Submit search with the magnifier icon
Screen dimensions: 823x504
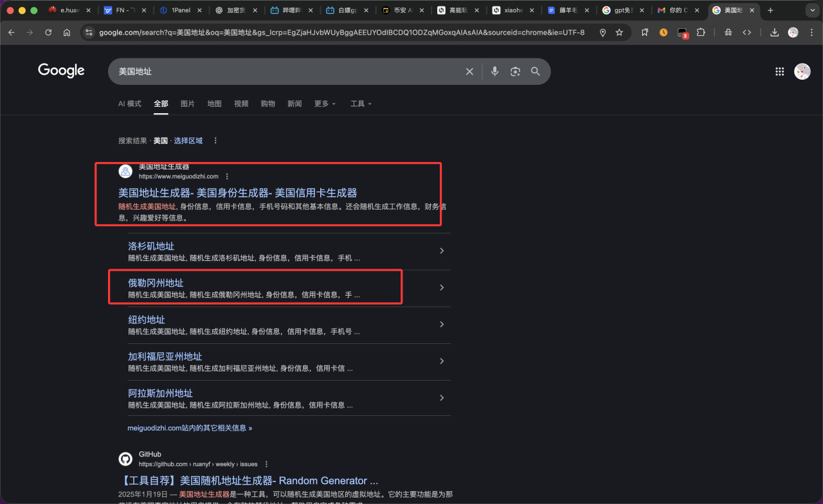coord(536,71)
